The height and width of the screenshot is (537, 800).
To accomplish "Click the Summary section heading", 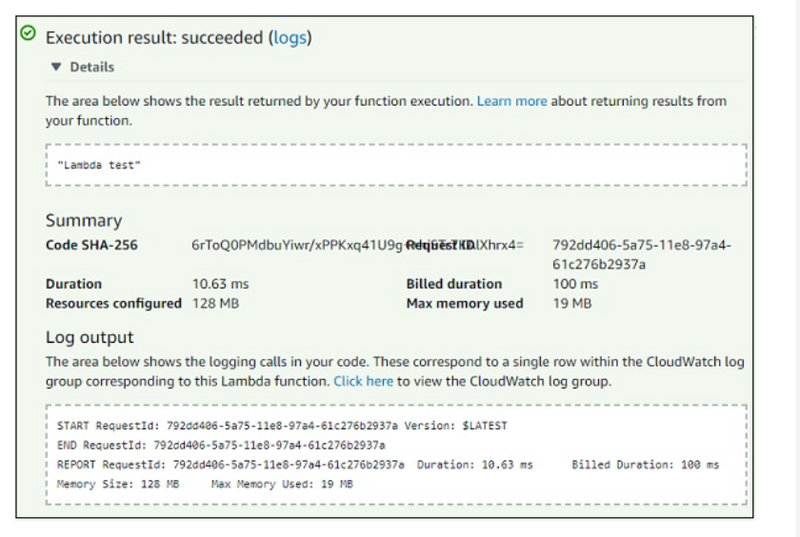I will tap(83, 220).
